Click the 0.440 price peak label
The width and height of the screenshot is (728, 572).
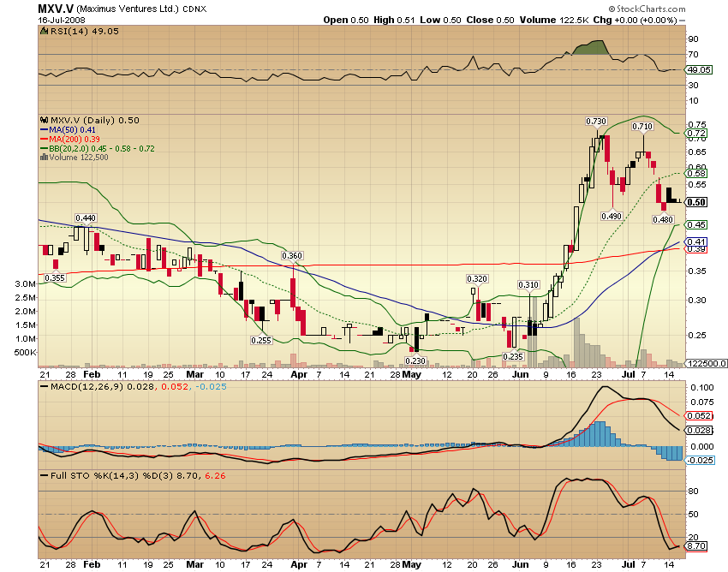[86, 217]
